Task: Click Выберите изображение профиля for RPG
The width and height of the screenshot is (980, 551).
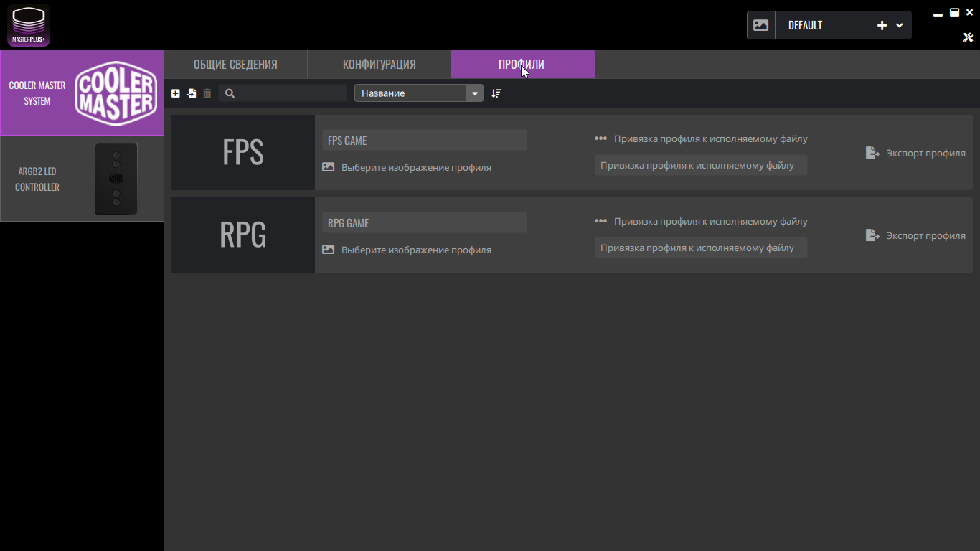Action: pyautogui.click(x=417, y=250)
